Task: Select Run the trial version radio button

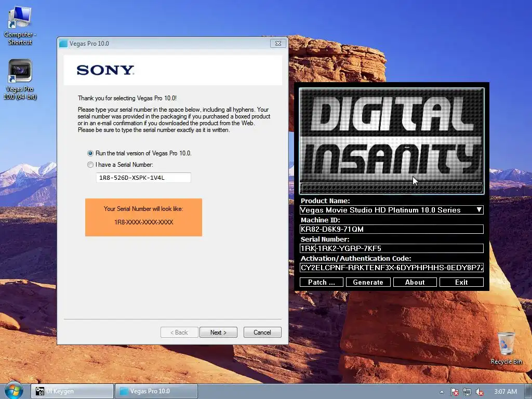Action: point(90,153)
